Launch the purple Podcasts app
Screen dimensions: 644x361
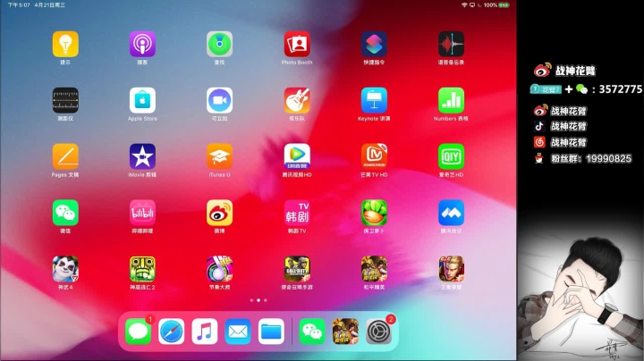coord(142,44)
